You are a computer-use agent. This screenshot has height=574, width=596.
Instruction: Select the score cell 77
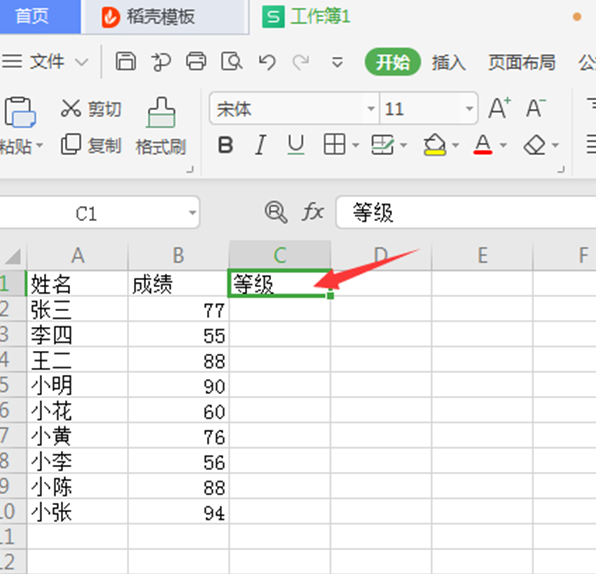pyautogui.click(x=179, y=309)
